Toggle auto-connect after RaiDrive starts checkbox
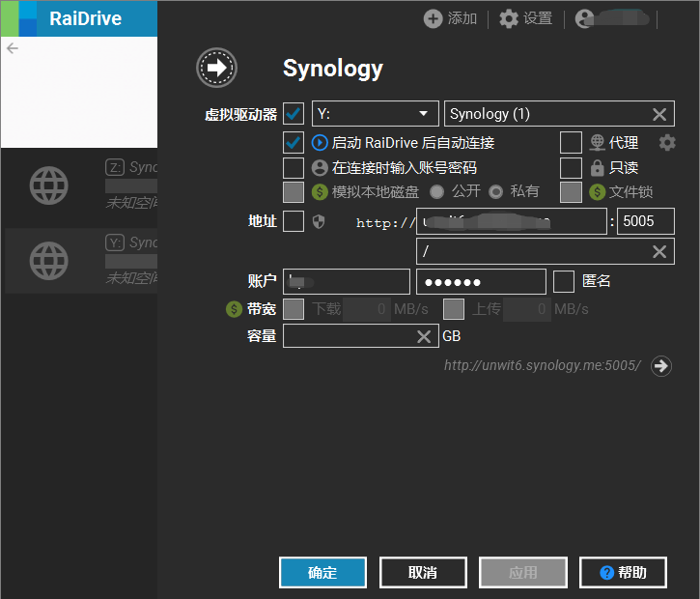 pos(294,142)
